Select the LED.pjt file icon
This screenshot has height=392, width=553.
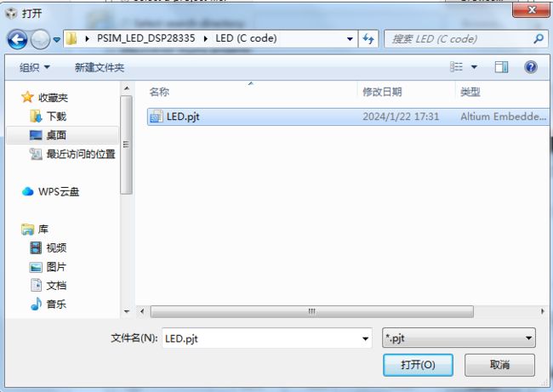pos(157,116)
